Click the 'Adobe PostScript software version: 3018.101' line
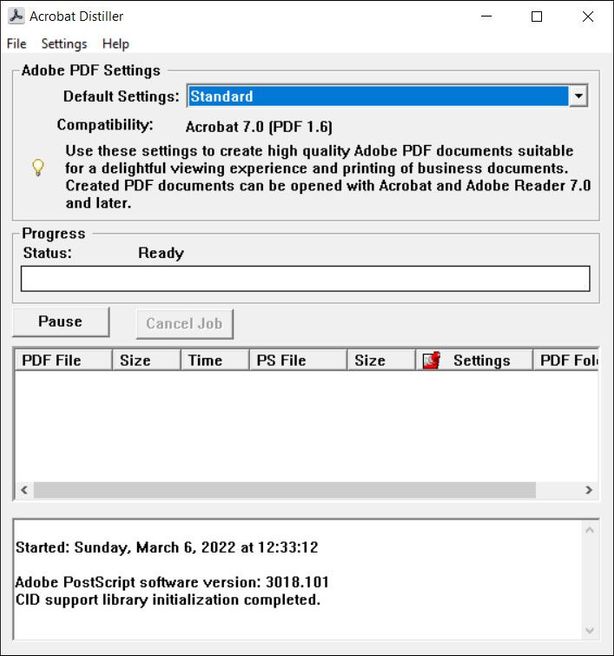The height and width of the screenshot is (656, 614). coord(172,582)
